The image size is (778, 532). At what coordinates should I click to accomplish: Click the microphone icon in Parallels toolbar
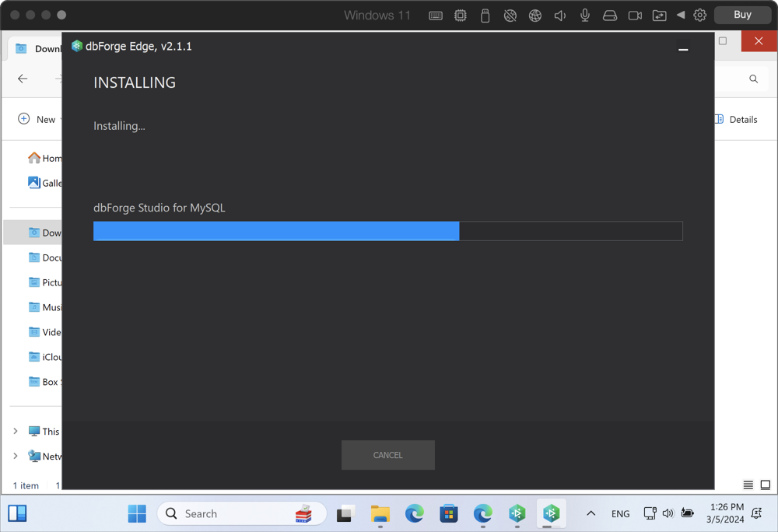point(585,16)
